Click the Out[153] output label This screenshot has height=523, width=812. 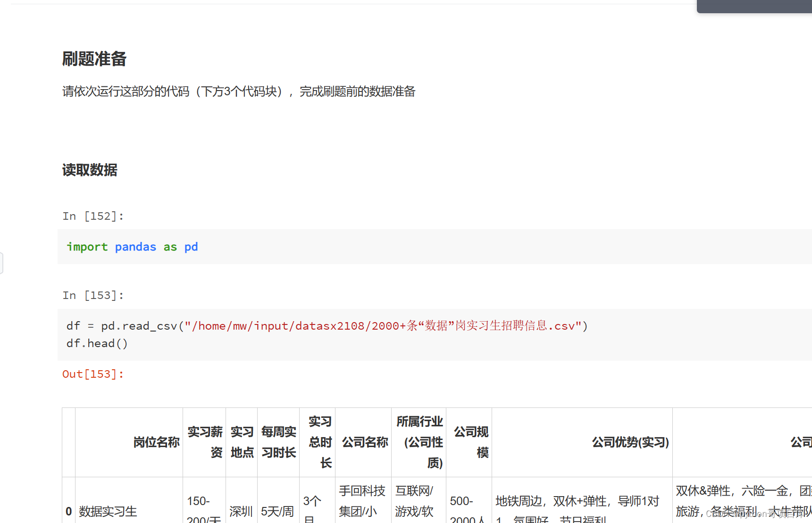(x=93, y=374)
